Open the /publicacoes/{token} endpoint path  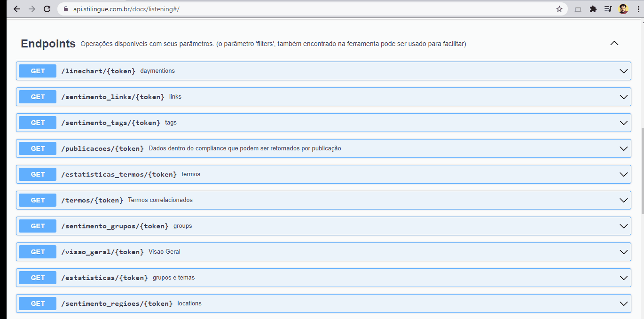tap(102, 148)
